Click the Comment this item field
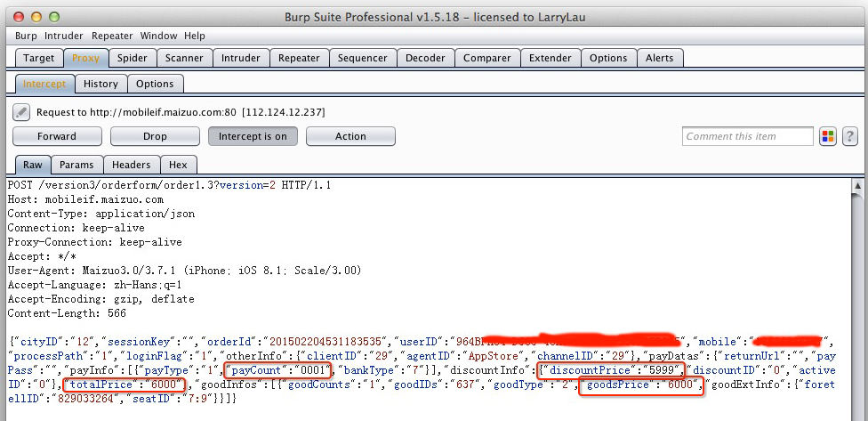The width and height of the screenshot is (868, 421). [x=747, y=136]
